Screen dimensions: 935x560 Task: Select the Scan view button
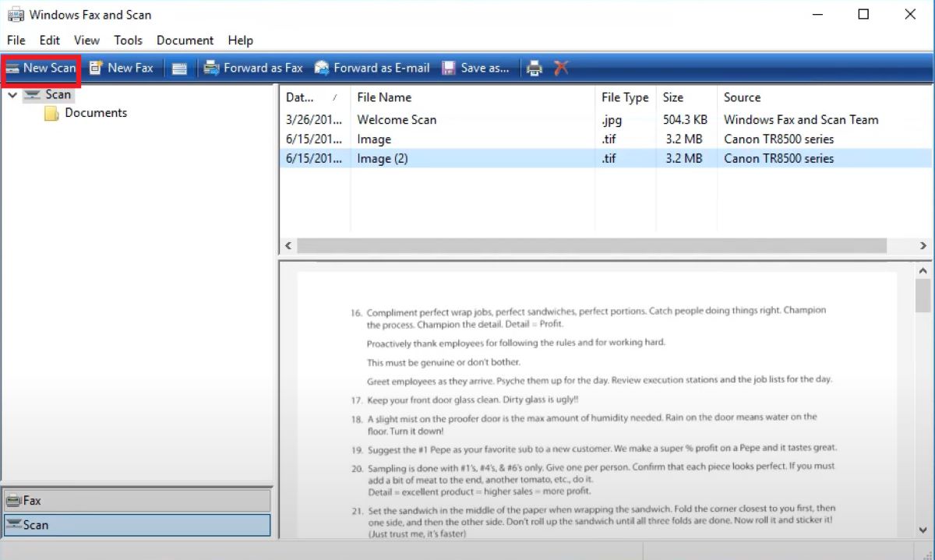coord(137,525)
